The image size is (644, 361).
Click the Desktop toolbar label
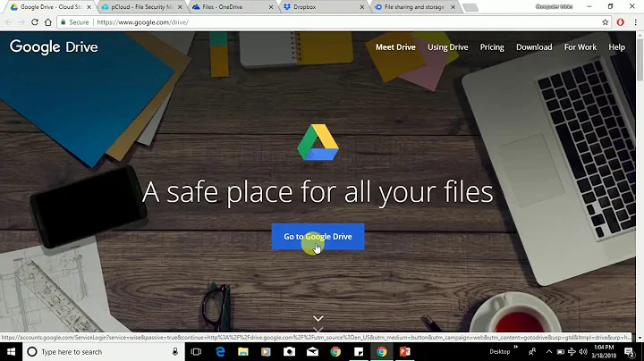pyautogui.click(x=499, y=351)
